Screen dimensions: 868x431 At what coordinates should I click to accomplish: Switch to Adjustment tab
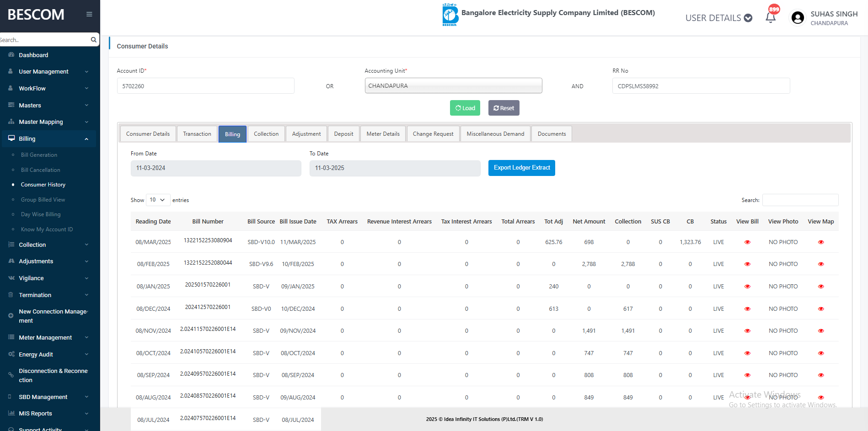[306, 134]
